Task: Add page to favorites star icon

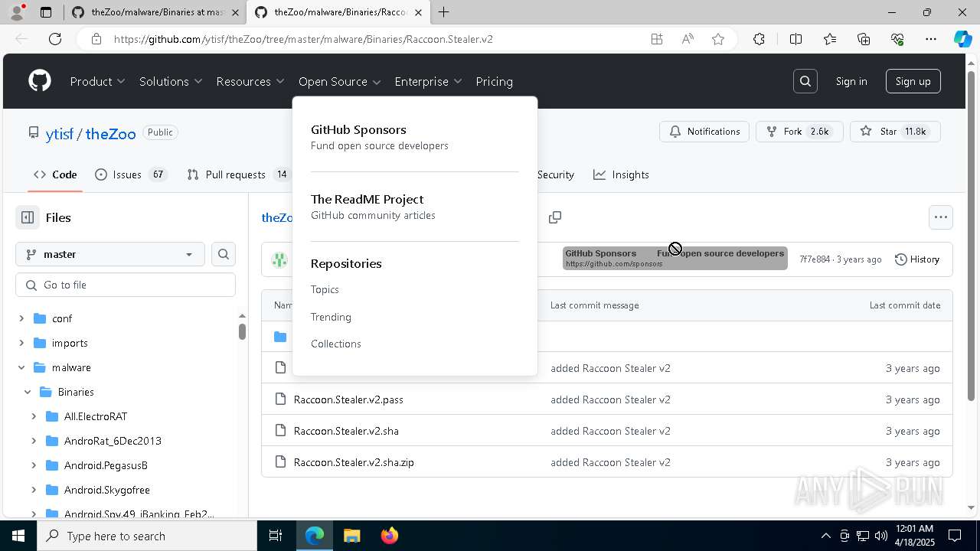Action: [718, 39]
